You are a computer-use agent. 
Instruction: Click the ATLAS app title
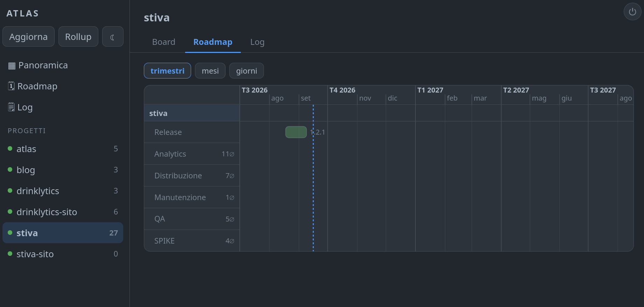pos(23,13)
